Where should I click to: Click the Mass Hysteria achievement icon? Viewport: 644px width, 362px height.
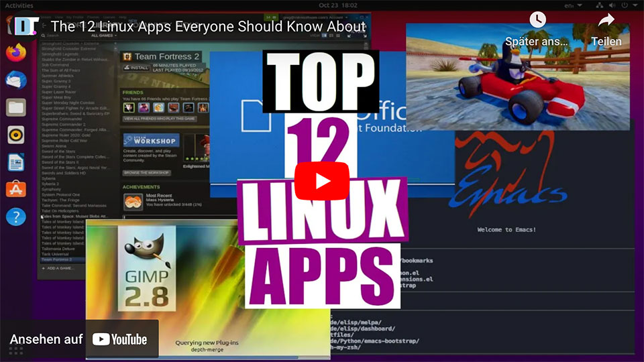(x=133, y=202)
